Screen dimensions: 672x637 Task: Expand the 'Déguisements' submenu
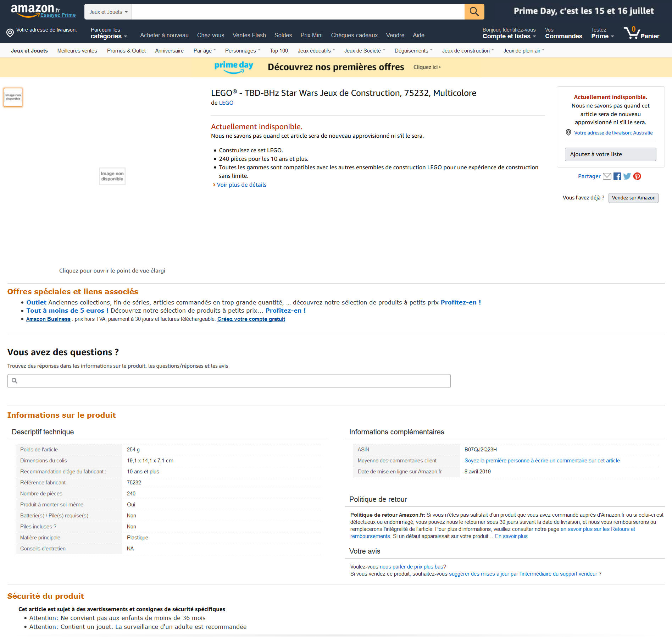coord(413,51)
